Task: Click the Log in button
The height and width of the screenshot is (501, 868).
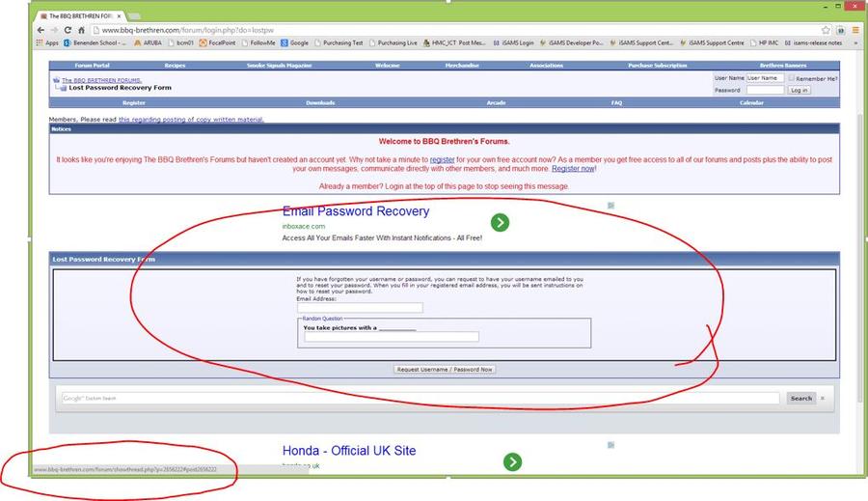Action: click(x=799, y=90)
